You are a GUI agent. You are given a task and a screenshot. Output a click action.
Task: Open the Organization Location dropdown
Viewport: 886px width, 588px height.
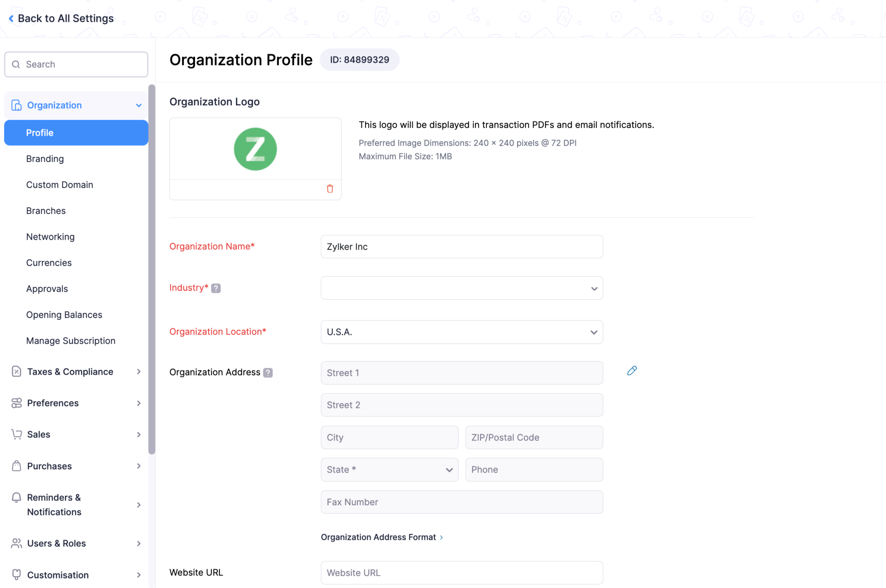(460, 331)
